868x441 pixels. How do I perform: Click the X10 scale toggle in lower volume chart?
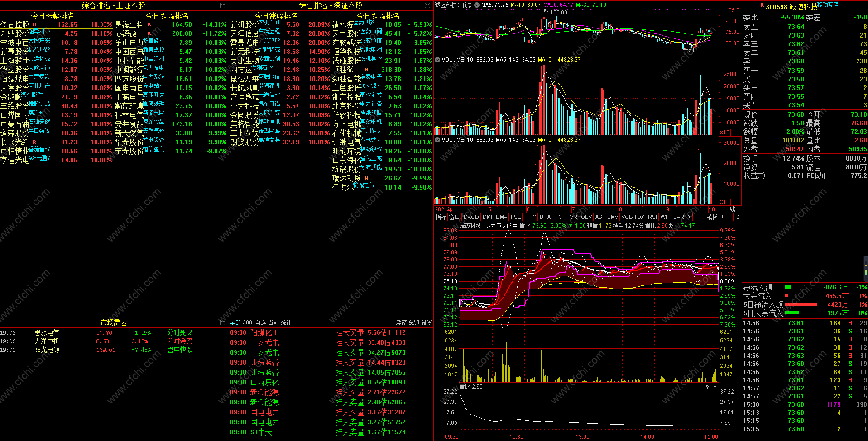pyautogui.click(x=724, y=202)
